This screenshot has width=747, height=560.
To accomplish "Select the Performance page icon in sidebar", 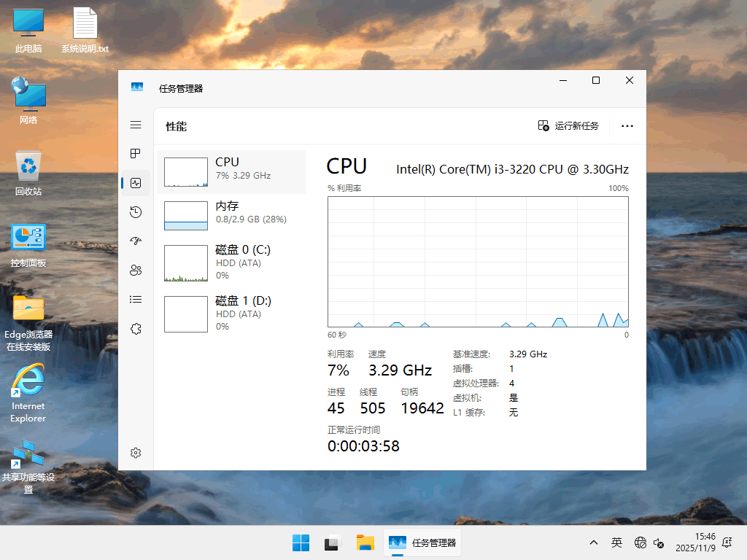I will 136,183.
